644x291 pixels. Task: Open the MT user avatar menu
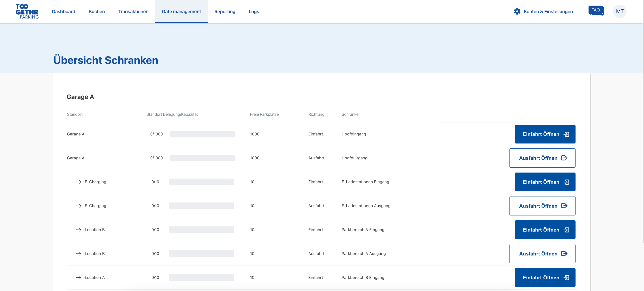click(x=620, y=11)
